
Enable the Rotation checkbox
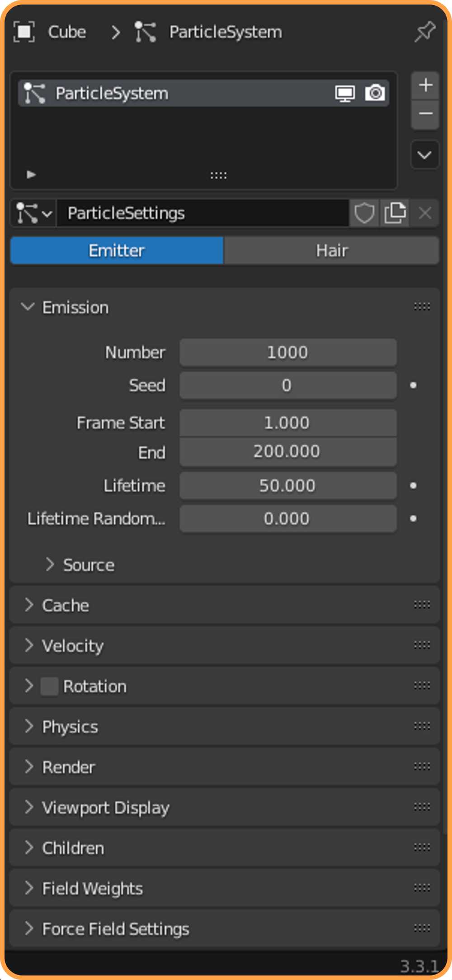click(x=49, y=686)
